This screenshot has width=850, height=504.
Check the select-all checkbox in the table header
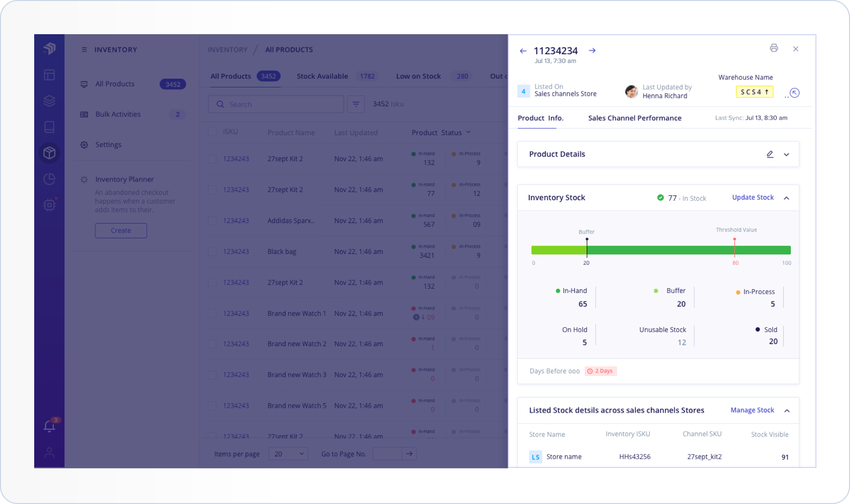click(212, 131)
